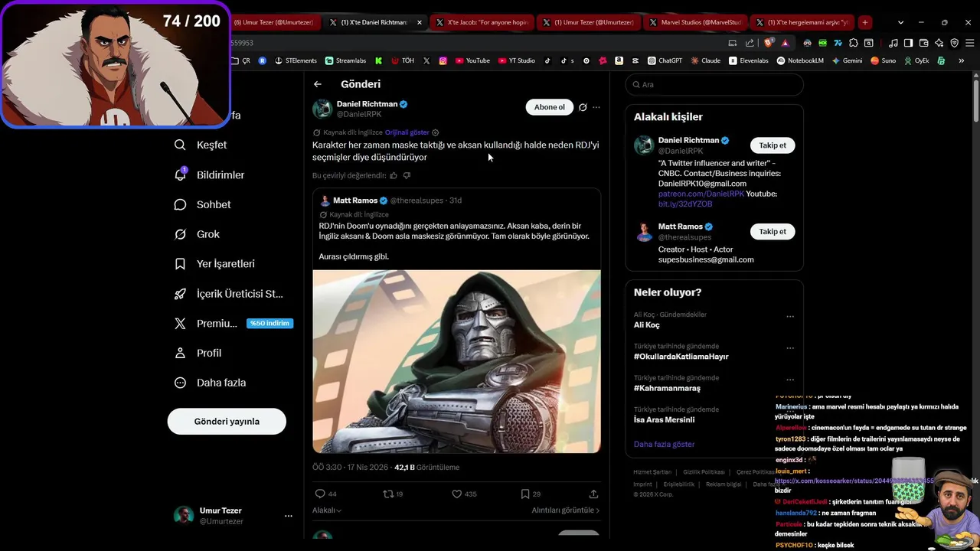The width and height of the screenshot is (980, 551).
Task: Click Daha fazla göster under trends
Action: [x=665, y=444]
